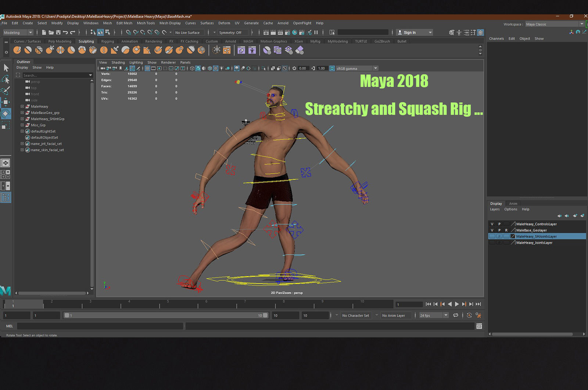
Task: Open a scene with the folder icon
Action: click(51, 32)
